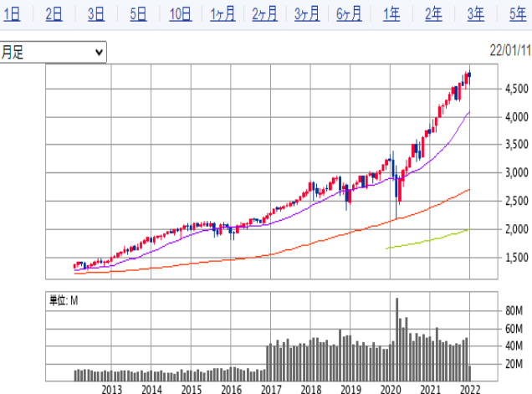Screen dimensions: 532x394
Task: Select the 2日 time range link
Action: (54, 14)
